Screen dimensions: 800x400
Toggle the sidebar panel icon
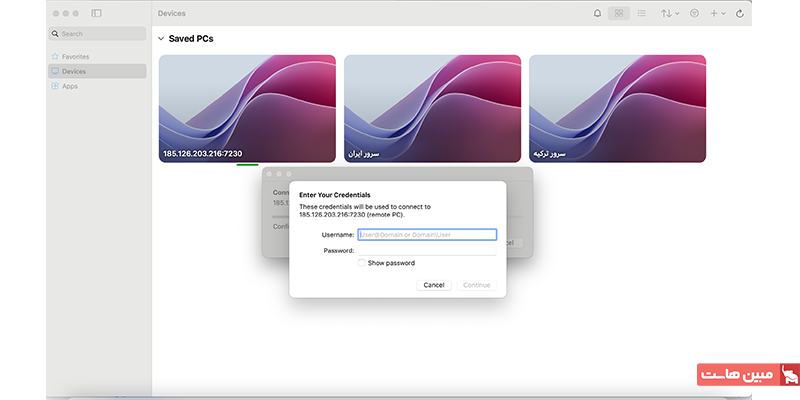(96, 13)
